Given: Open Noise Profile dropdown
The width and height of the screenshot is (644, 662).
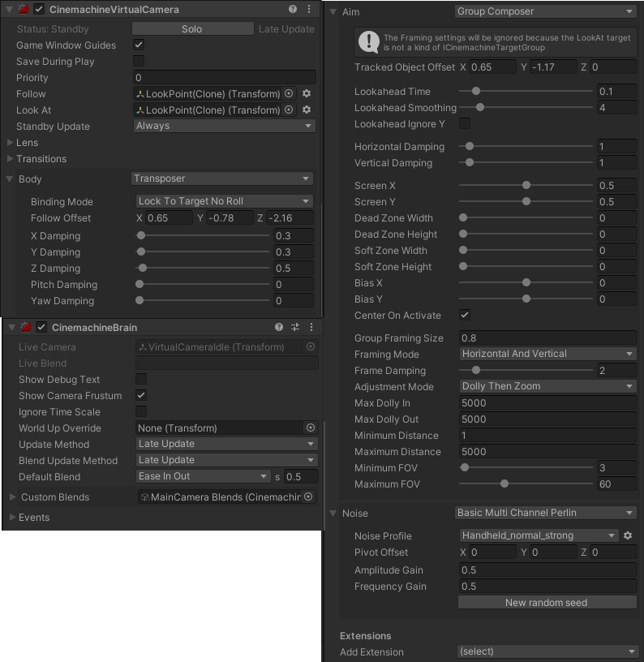Looking at the screenshot, I should pyautogui.click(x=539, y=535).
